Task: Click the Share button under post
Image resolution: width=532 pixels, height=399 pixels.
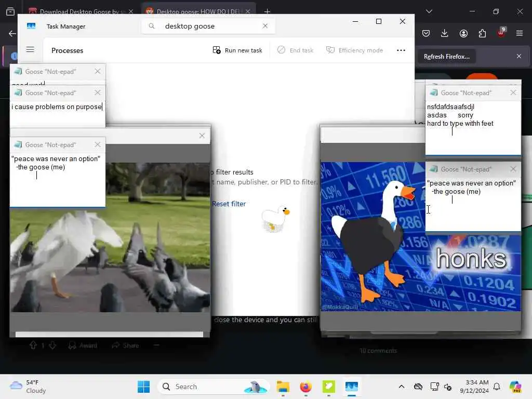Action: point(126,345)
